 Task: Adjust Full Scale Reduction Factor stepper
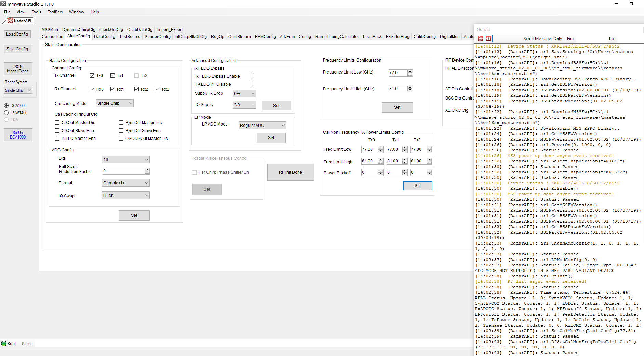(147, 171)
